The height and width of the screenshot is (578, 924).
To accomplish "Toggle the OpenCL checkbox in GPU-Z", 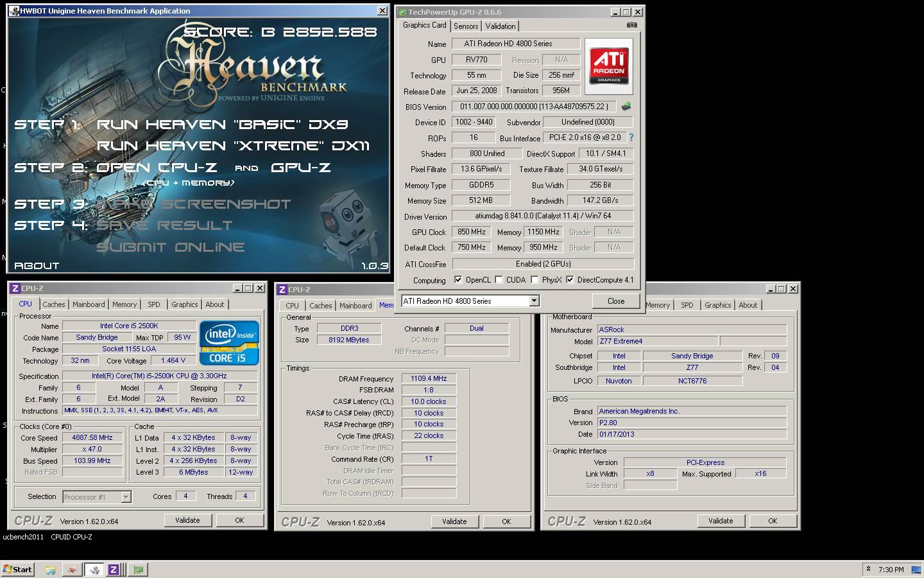I will [x=458, y=280].
